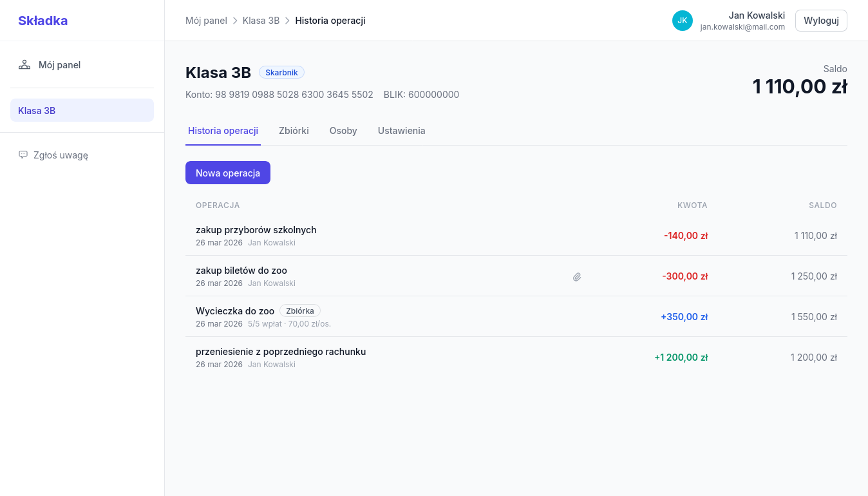Open the Osoby tab
The height and width of the screenshot is (496, 868).
(343, 131)
